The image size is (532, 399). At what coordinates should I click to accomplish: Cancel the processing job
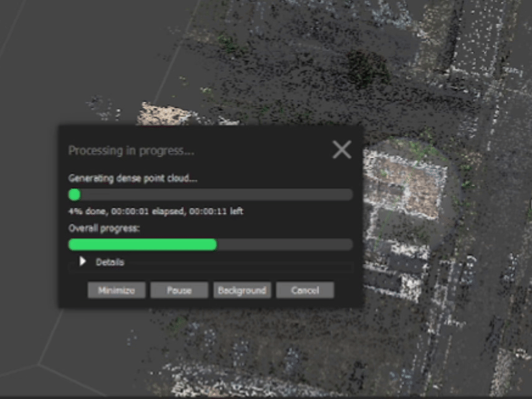[305, 291]
